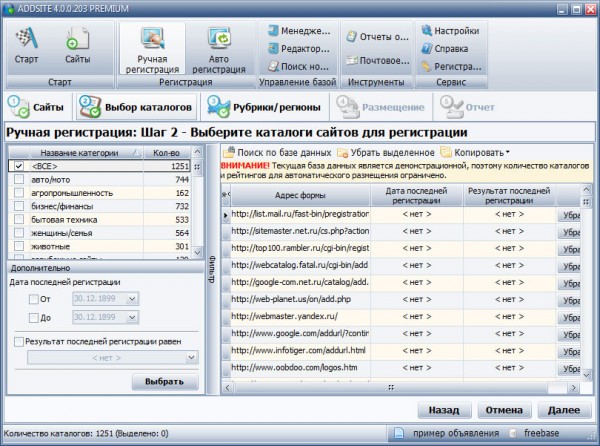
Task: Open Почтовое... tool
Action: pos(377,60)
